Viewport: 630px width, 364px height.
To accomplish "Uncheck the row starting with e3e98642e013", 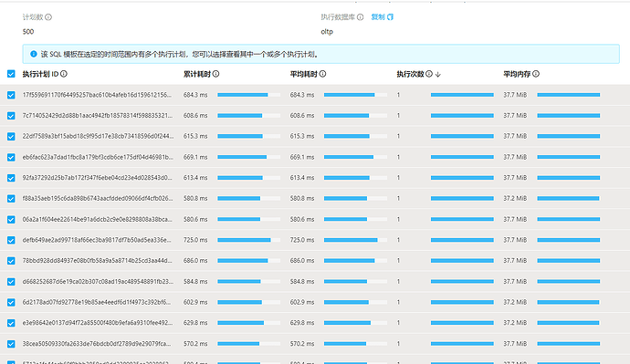I will point(11,323).
